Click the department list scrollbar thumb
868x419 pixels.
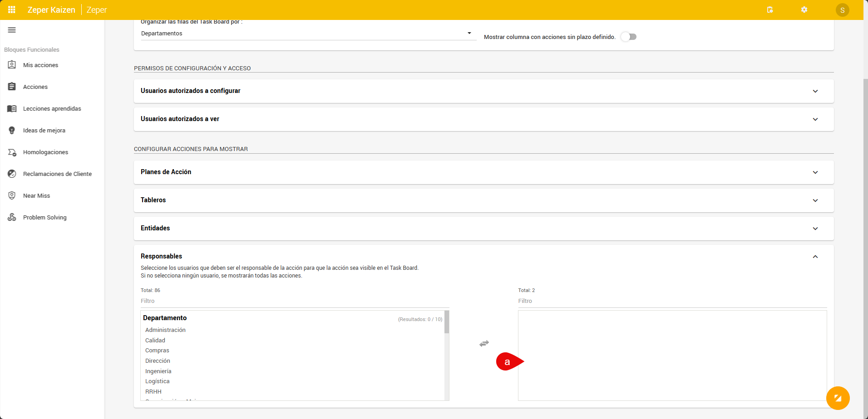point(447,322)
